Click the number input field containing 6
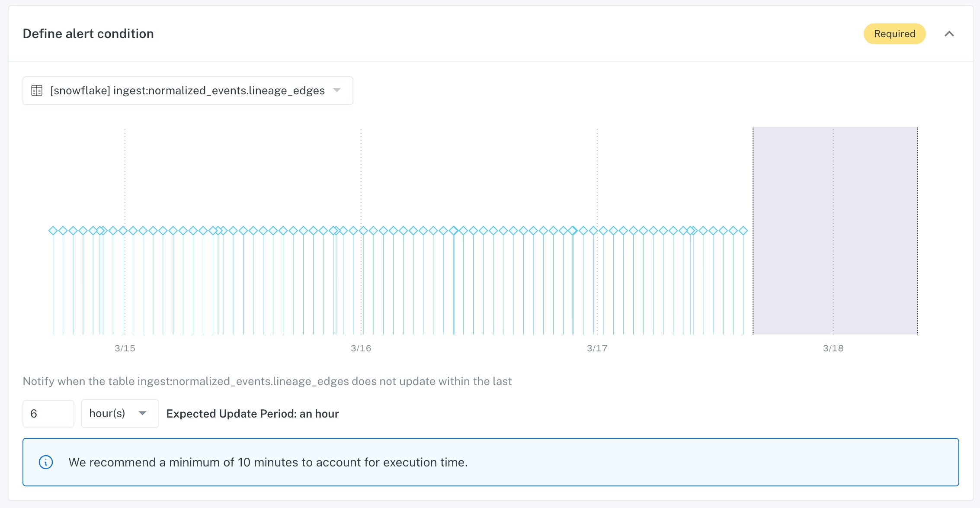 pos(48,414)
